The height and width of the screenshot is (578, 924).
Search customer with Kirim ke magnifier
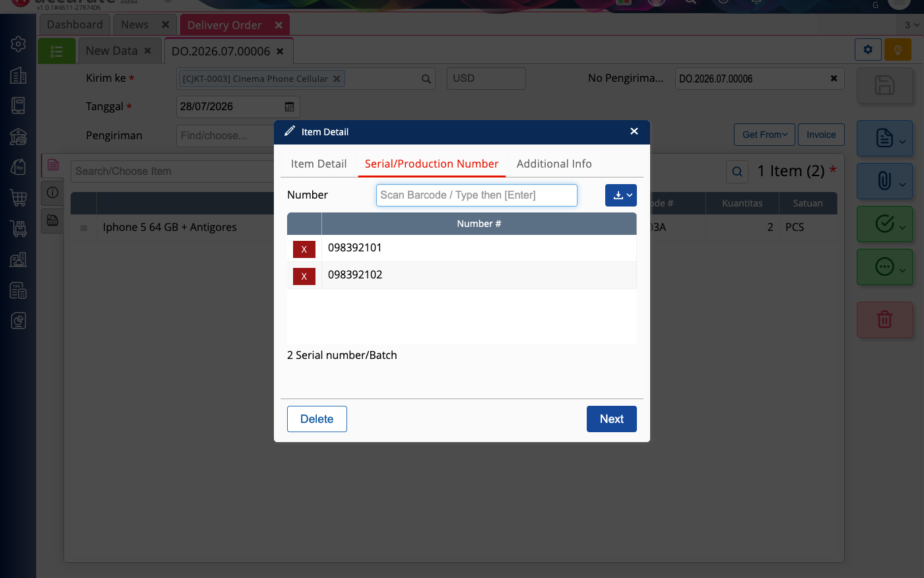[426, 79]
